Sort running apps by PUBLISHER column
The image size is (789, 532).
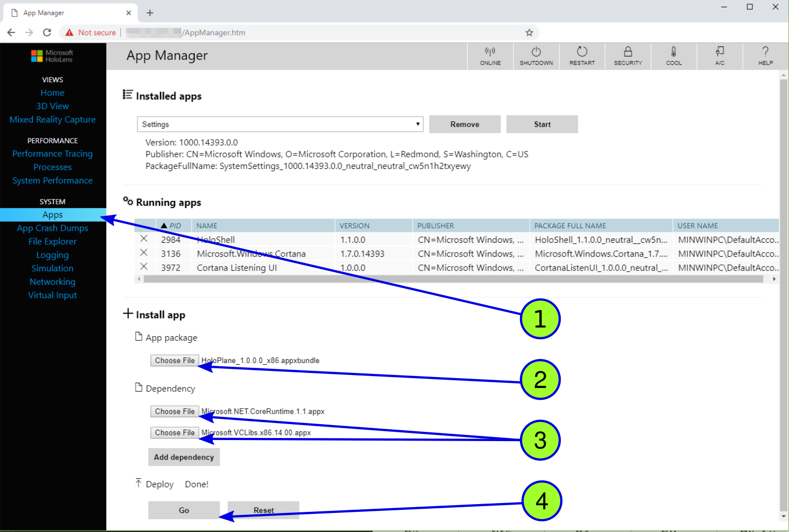click(471, 226)
